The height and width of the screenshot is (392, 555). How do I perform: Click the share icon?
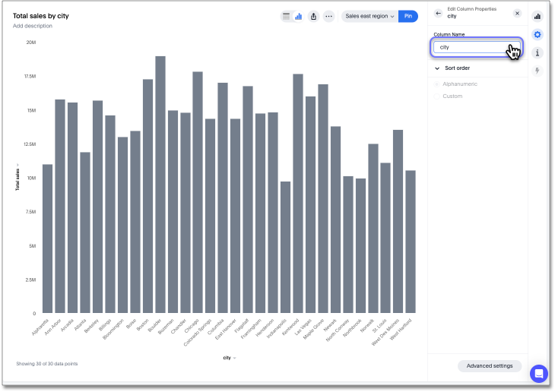tap(313, 16)
